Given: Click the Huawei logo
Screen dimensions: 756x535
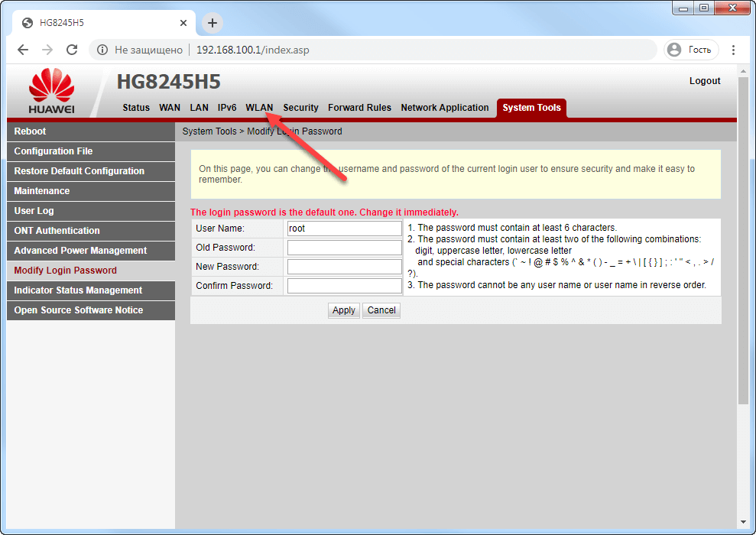Looking at the screenshot, I should tap(52, 91).
